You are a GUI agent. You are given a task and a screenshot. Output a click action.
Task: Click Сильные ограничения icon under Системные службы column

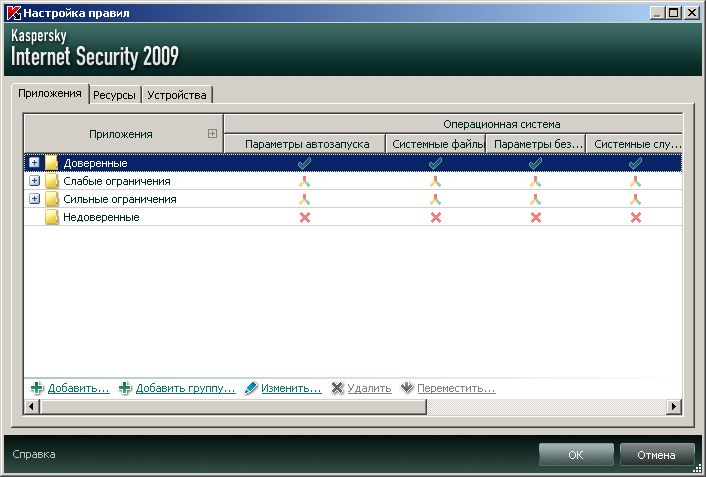tap(635, 199)
